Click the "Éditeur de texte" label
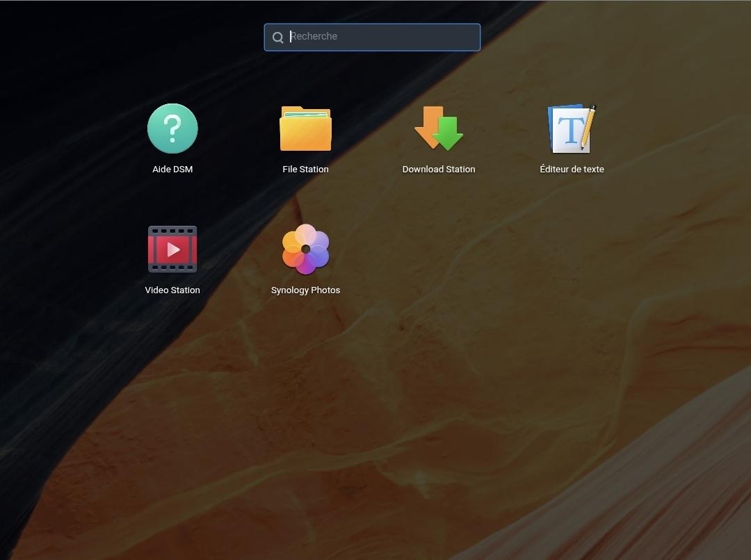This screenshot has width=751, height=560. [572, 169]
